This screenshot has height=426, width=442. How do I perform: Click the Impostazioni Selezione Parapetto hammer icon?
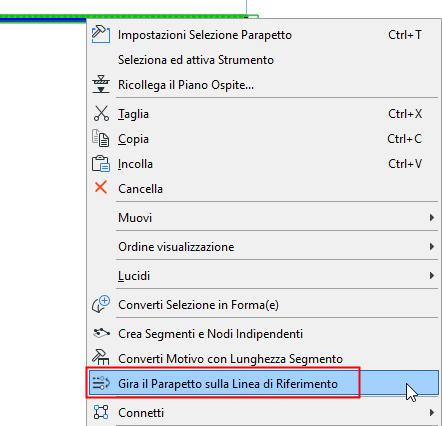[x=101, y=34]
